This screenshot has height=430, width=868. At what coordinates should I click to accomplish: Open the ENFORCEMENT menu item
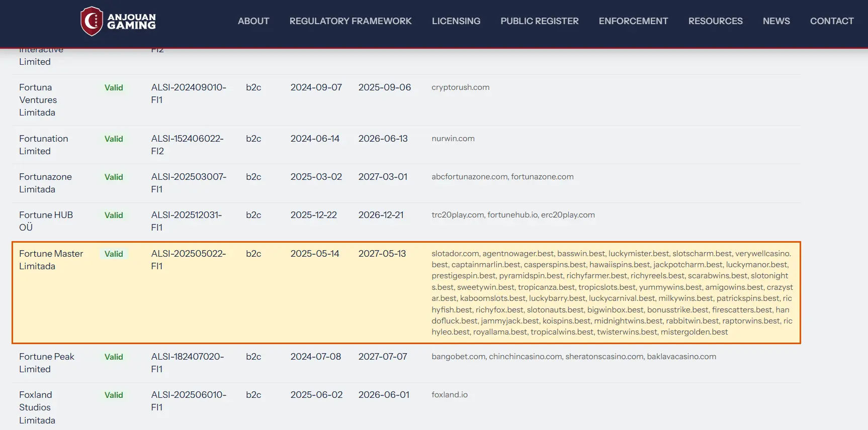pos(633,21)
